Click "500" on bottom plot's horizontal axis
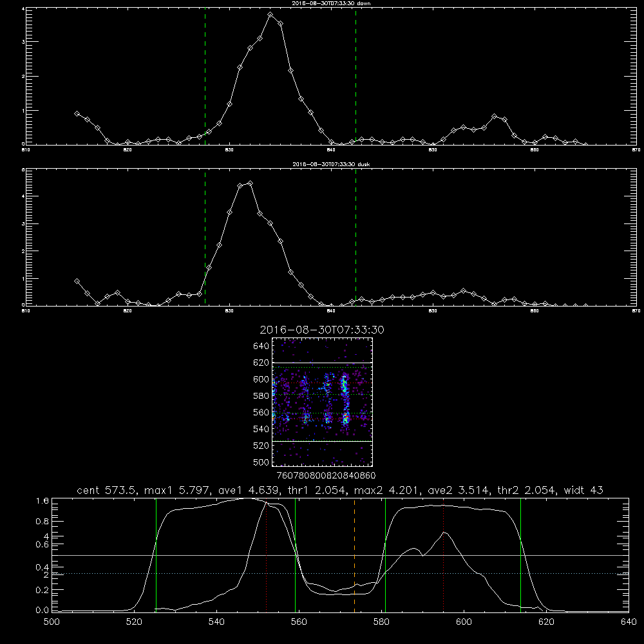The image size is (644, 644). (52, 622)
